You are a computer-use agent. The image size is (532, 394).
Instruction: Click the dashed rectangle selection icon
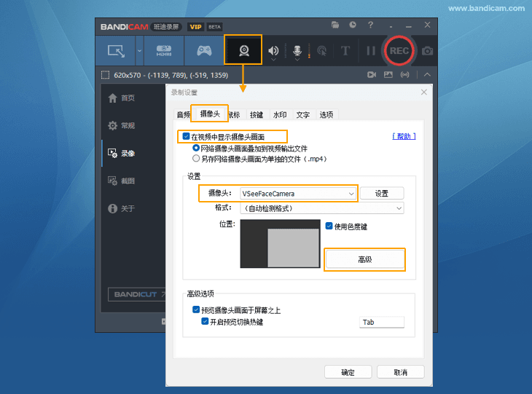pyautogui.click(x=105, y=75)
